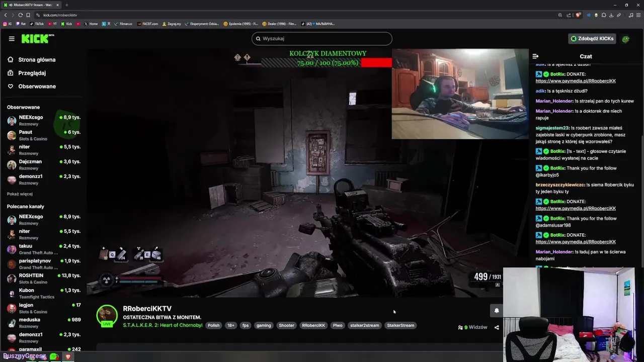This screenshot has width=644, height=362.
Task: Open the browser main menu (three lines)
Action: coord(638,15)
